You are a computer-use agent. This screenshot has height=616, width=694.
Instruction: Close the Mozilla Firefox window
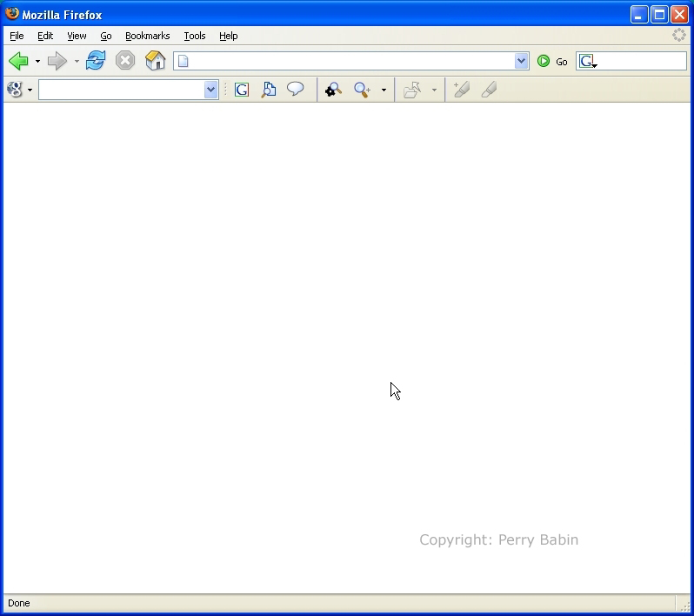coord(679,15)
